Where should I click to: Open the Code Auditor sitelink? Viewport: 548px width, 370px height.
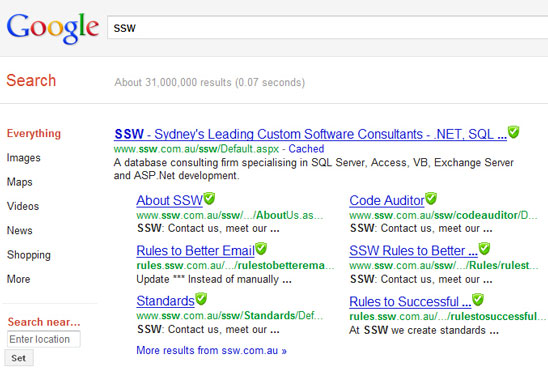tap(387, 201)
